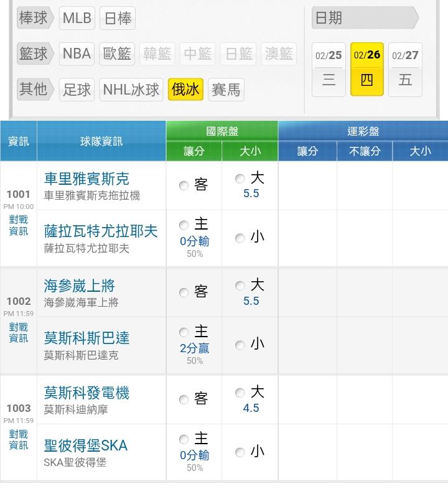Click 2分贏 handicap text for game 1002
Viewport: 448px width, 489px height.
pyautogui.click(x=195, y=348)
